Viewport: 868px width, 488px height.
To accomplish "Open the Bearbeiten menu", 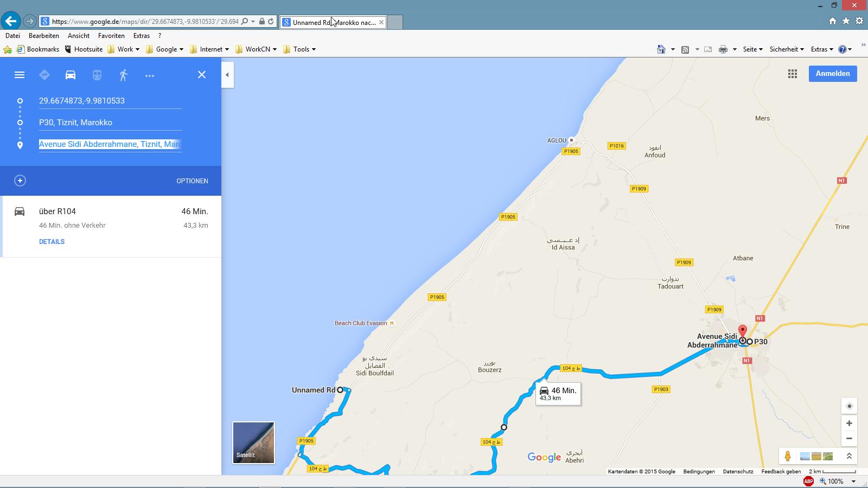I will pos(44,36).
